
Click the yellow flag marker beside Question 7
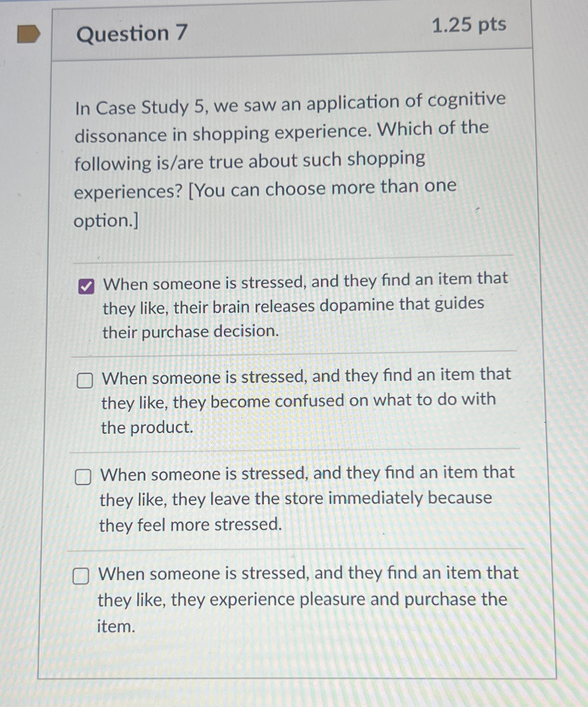[28, 32]
